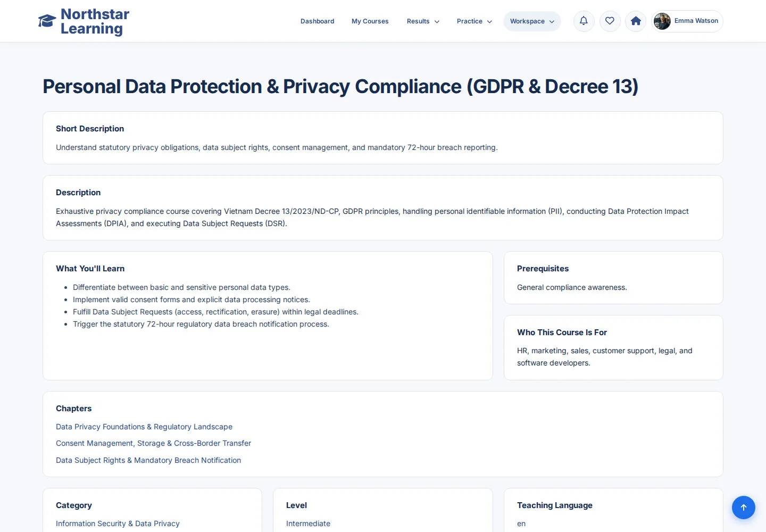Open My Courses in the navigation
Screen dimensions: 766x532
(370, 21)
